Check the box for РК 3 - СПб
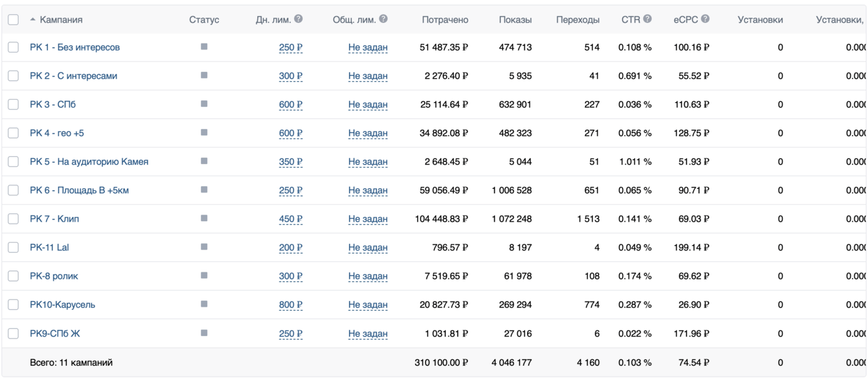The image size is (868, 380). click(x=13, y=104)
